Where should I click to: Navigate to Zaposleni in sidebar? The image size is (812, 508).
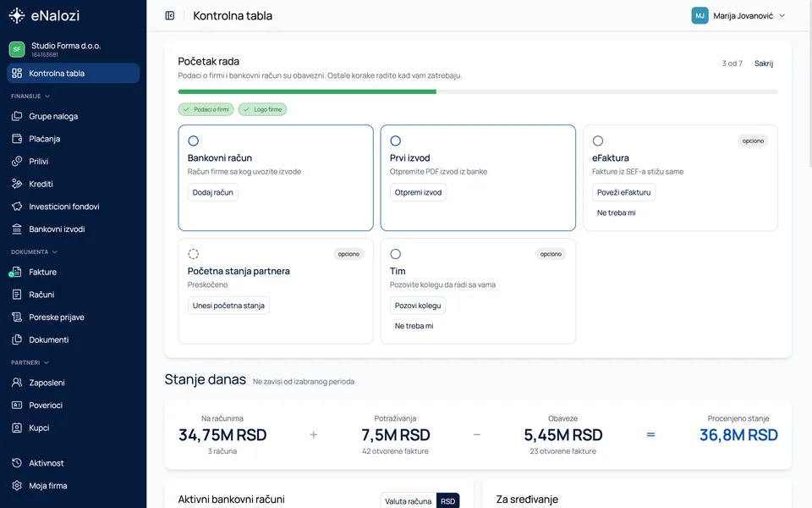coord(73,383)
